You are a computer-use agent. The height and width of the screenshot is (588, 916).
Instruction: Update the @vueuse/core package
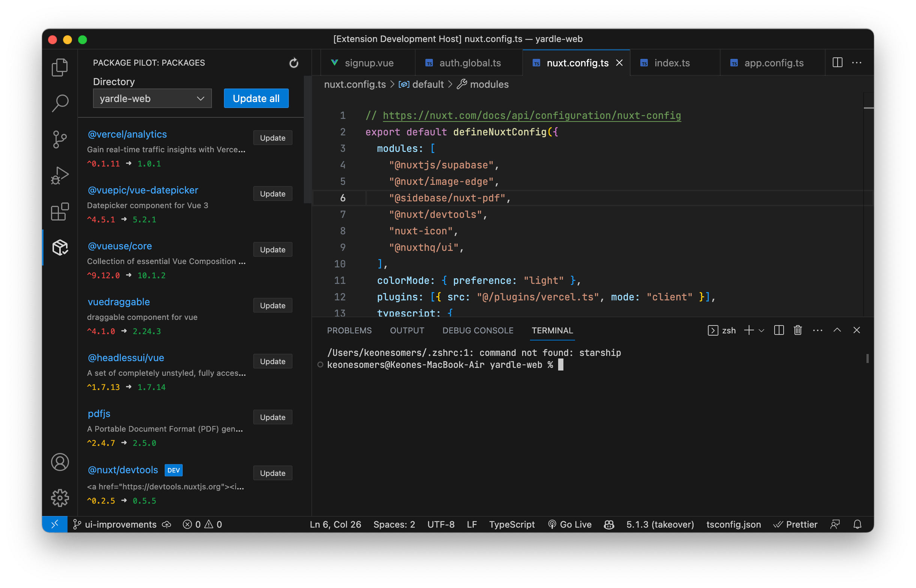pos(273,250)
